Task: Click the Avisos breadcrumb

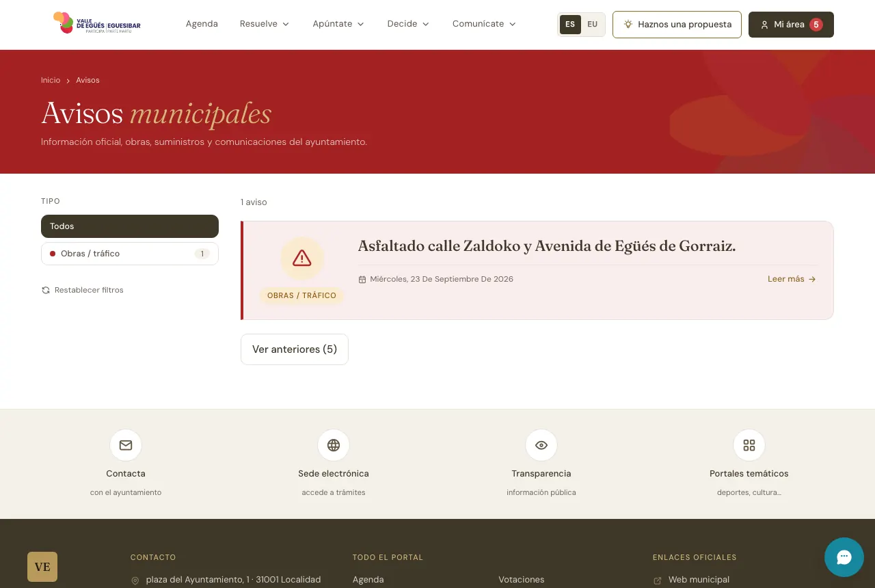Action: tap(87, 80)
